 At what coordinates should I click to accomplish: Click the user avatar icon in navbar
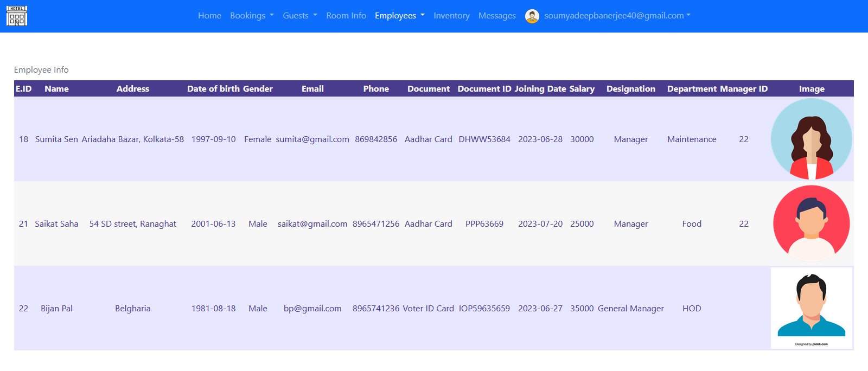[532, 16]
